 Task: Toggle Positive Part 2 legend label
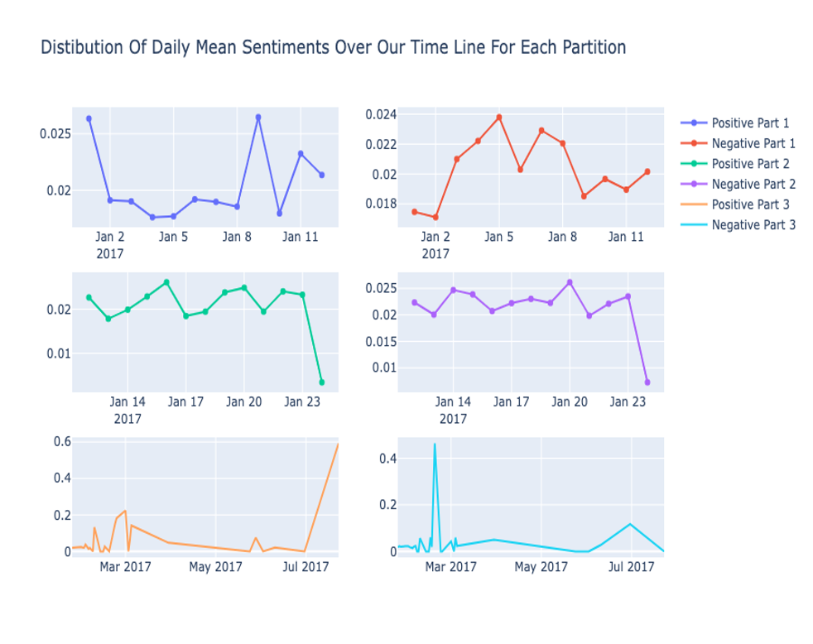point(749,164)
